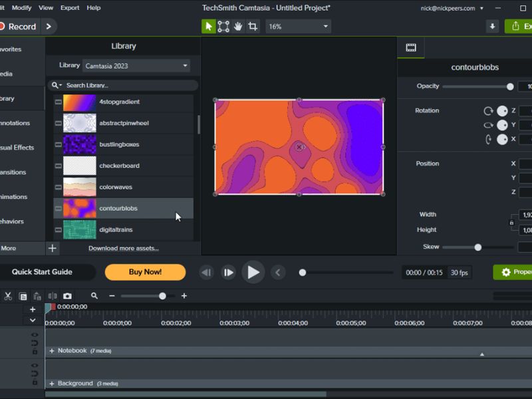Toggle magnetic track on Background track
This screenshot has height=399, width=532.
coord(35,374)
